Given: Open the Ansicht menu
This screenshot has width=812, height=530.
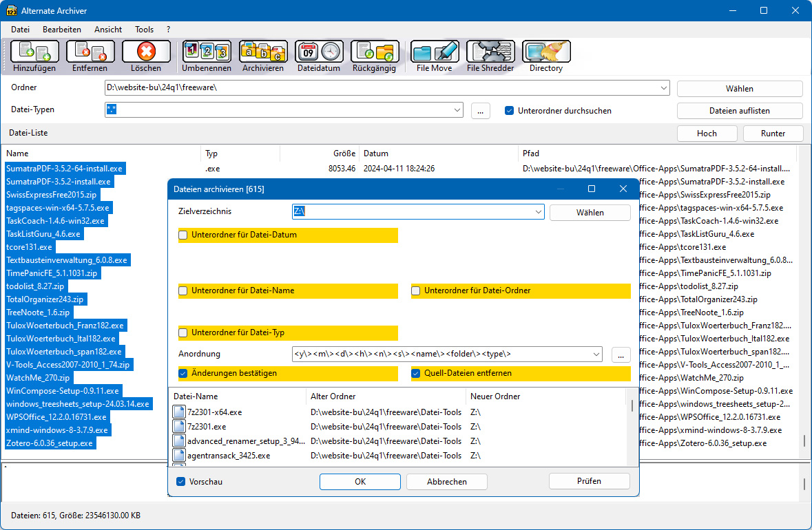Looking at the screenshot, I should click(107, 30).
